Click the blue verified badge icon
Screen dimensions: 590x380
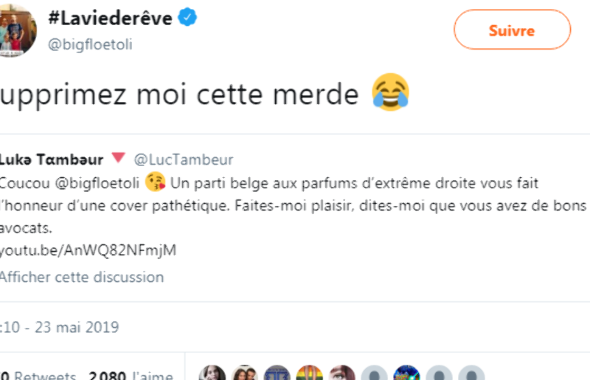pos(187,17)
